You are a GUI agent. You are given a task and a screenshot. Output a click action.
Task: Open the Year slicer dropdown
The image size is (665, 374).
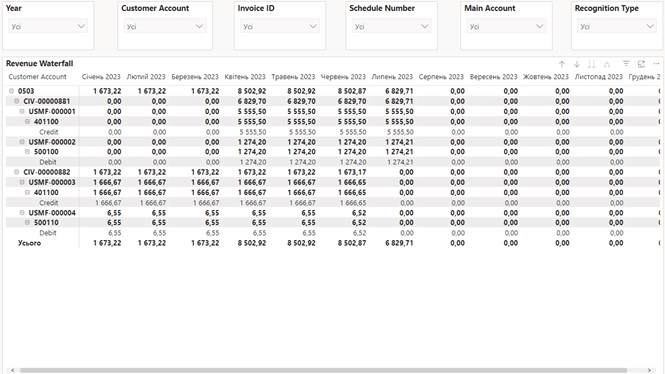pos(48,26)
